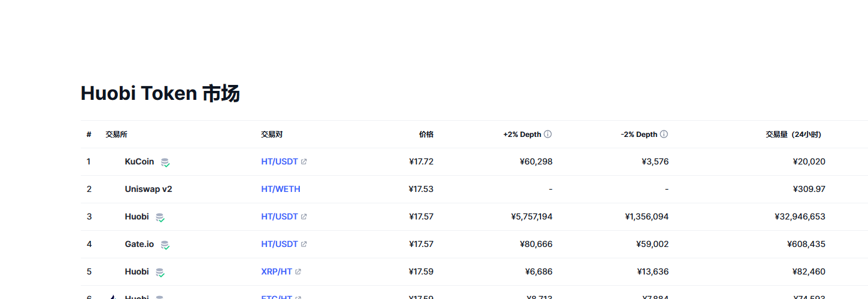Click the Huobi Token 市场 heading
This screenshot has width=868, height=299.
coord(160,93)
